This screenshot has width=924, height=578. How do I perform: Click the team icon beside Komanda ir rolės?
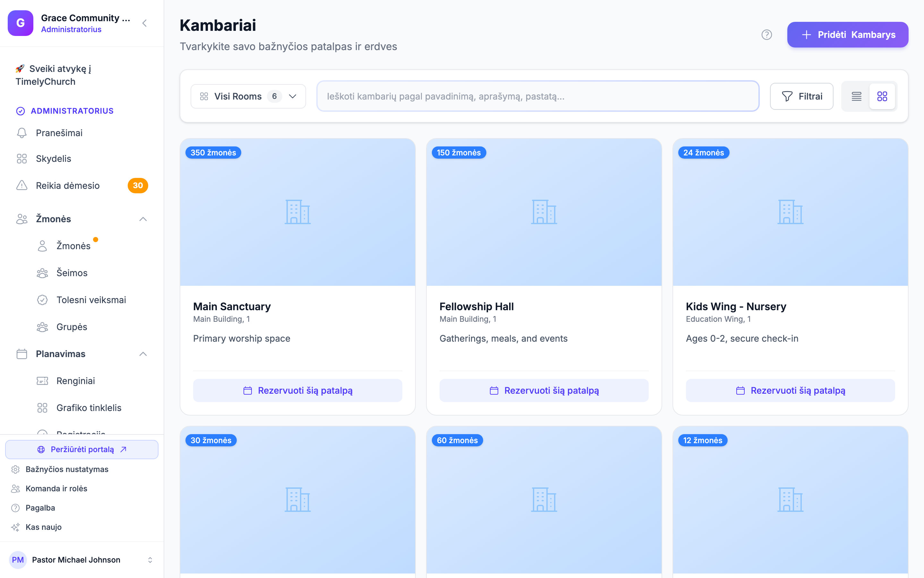15,488
